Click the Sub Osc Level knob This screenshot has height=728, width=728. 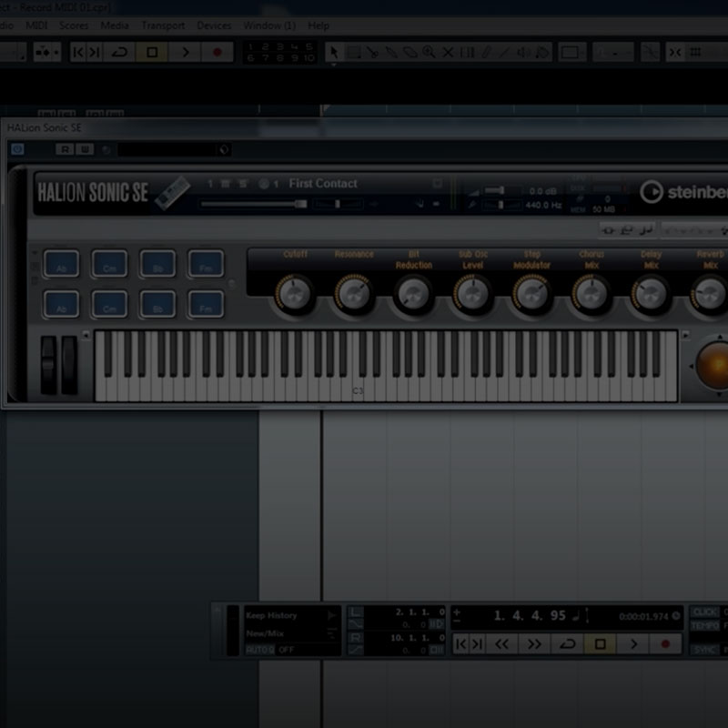[472, 294]
